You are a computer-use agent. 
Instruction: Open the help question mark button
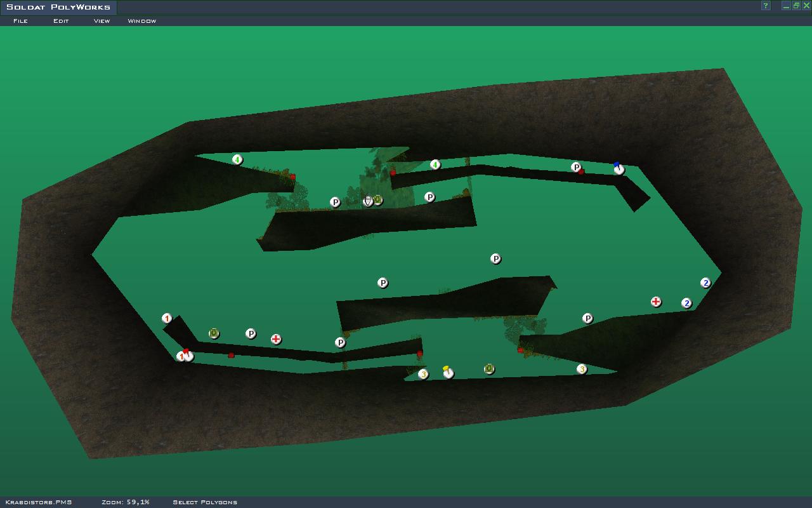tap(766, 6)
